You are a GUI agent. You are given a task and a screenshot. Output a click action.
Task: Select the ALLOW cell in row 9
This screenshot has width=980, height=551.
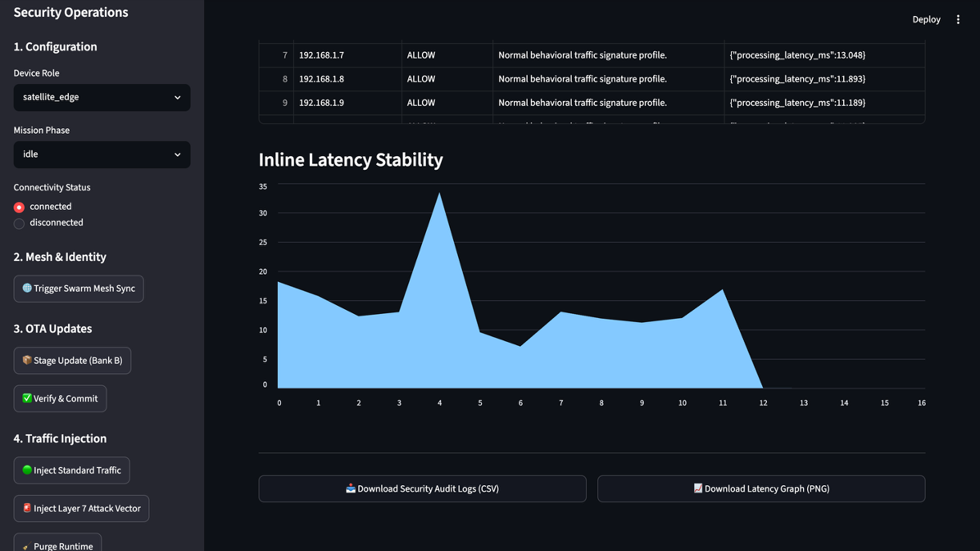(x=447, y=103)
